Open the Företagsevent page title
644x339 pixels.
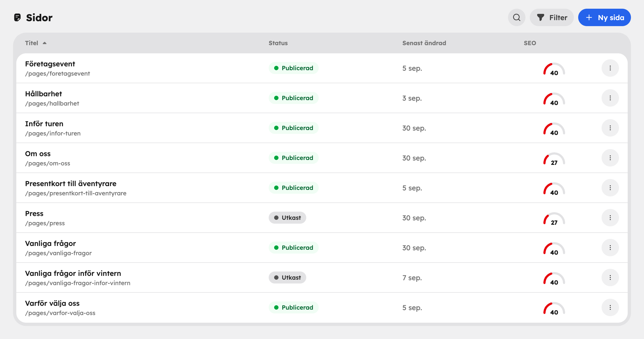point(50,64)
